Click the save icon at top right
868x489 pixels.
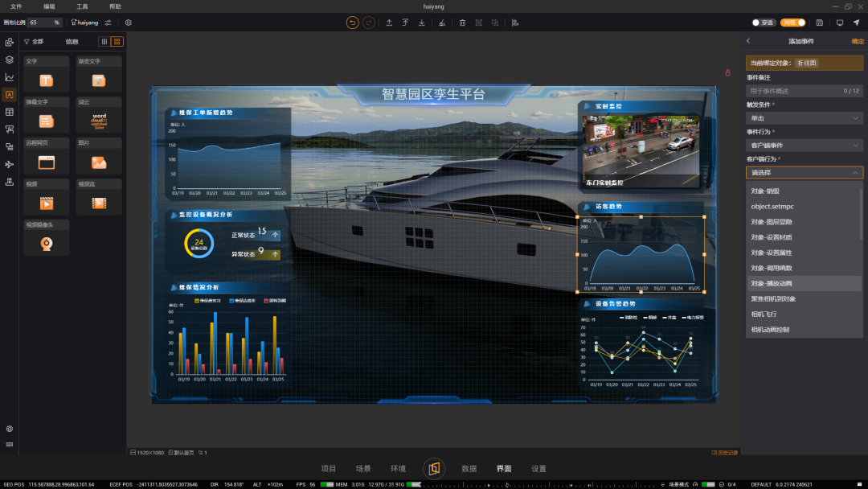pyautogui.click(x=819, y=23)
